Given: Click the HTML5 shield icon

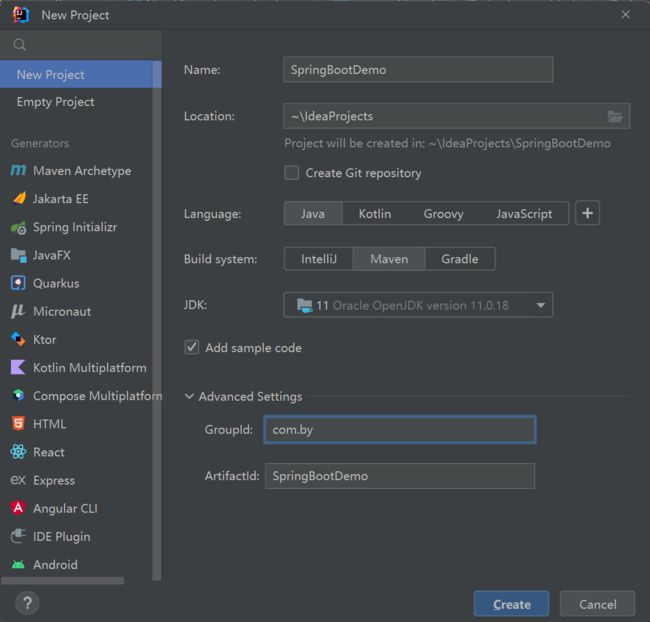Looking at the screenshot, I should (18, 424).
